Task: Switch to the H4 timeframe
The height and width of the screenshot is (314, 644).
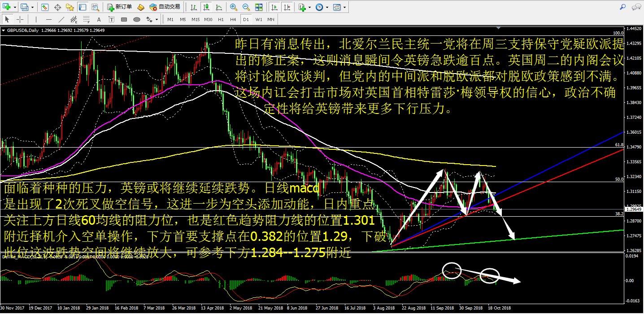Action: point(233,20)
